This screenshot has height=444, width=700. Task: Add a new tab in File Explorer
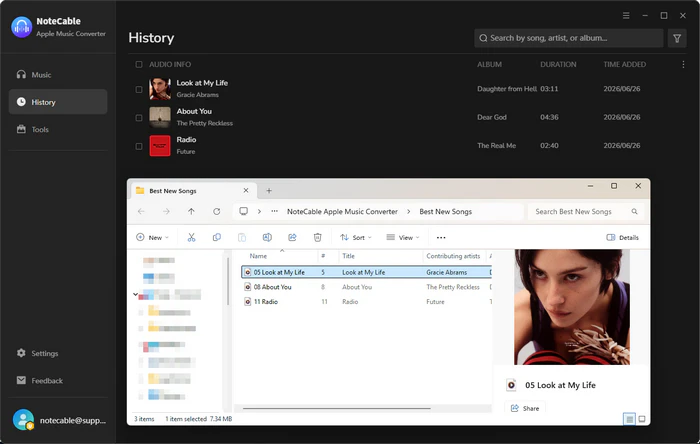(x=269, y=191)
